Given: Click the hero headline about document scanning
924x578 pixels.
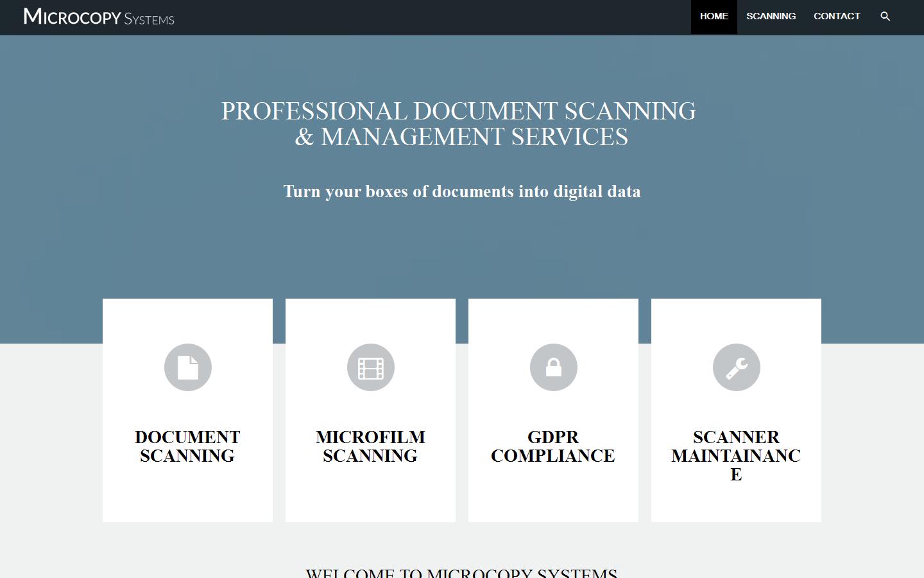Looking at the screenshot, I should (458, 123).
